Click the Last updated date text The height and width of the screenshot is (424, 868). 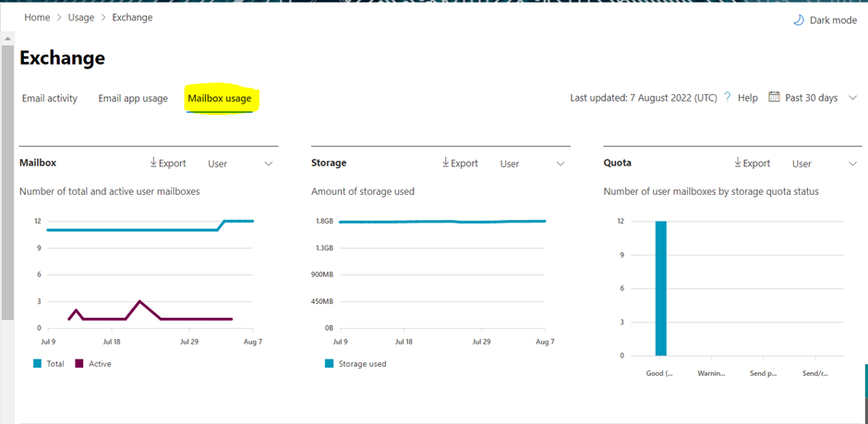pyautogui.click(x=644, y=97)
